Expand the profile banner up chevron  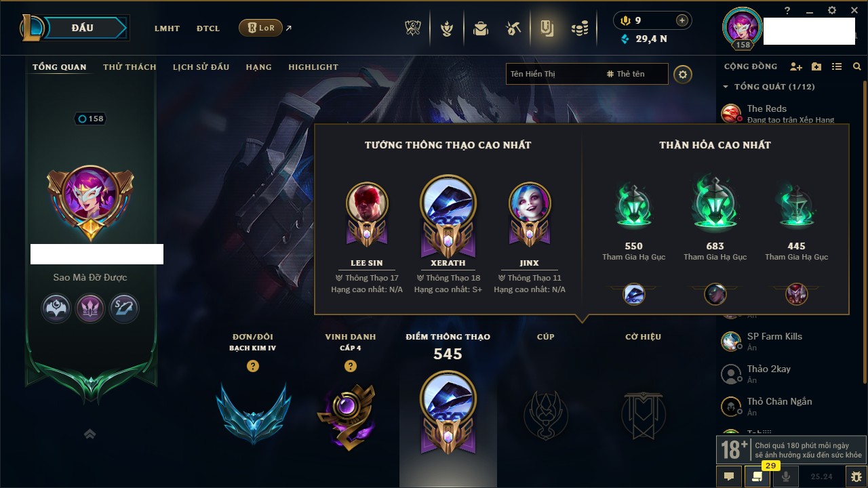pos(90,434)
